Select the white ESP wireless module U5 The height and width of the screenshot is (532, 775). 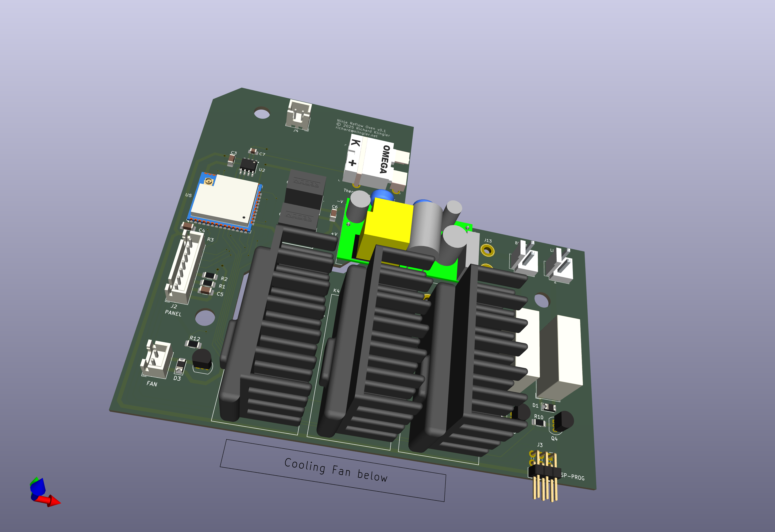pos(225,202)
